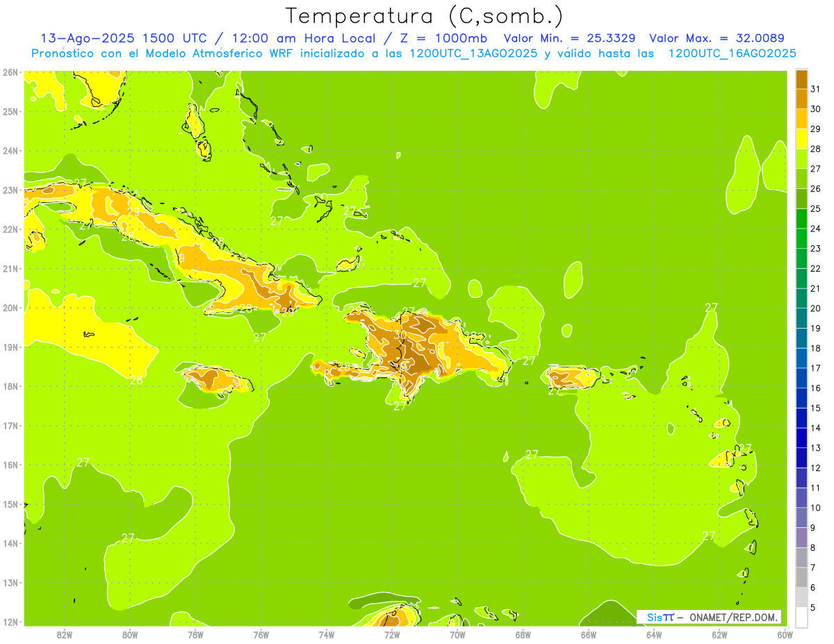The height and width of the screenshot is (644, 834).
Task: Click the longitude label "66W"
Action: pos(589,635)
